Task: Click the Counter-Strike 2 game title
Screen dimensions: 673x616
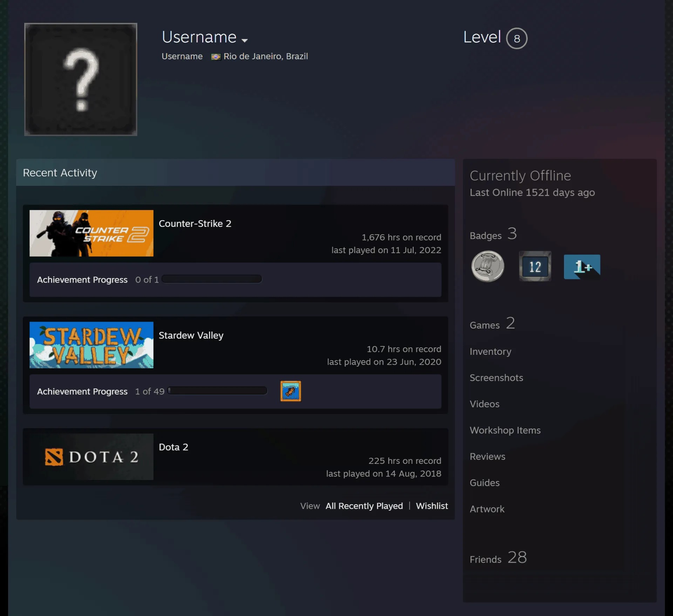Action: point(195,224)
